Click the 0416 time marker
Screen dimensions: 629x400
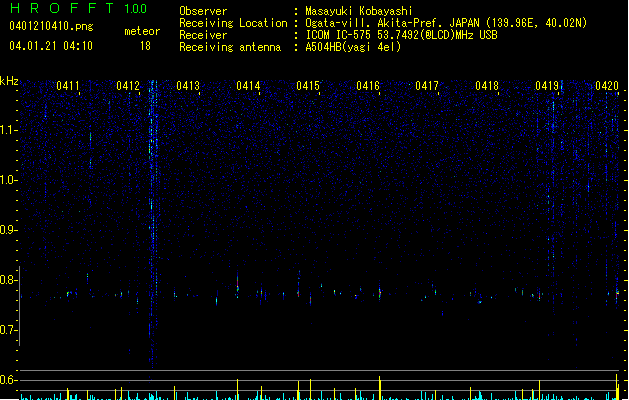tap(368, 86)
